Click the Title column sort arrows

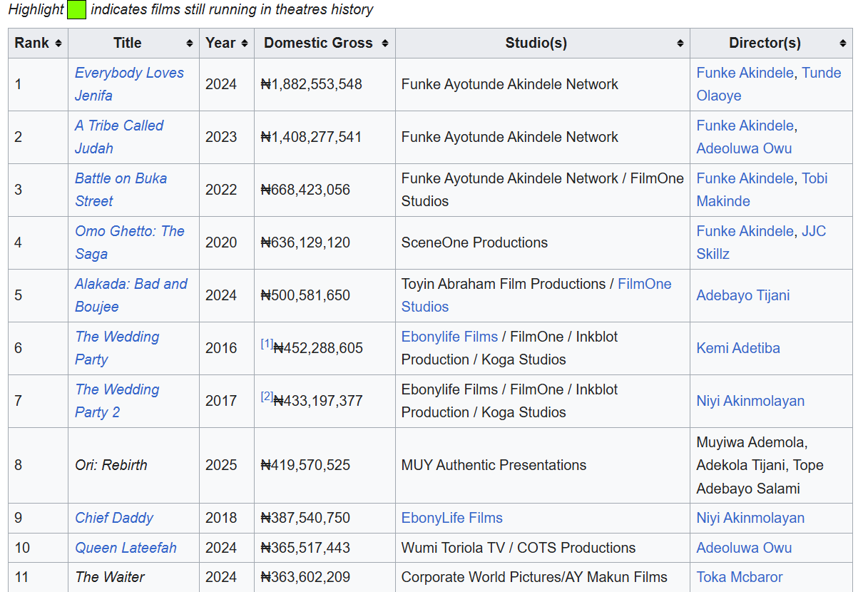click(190, 44)
